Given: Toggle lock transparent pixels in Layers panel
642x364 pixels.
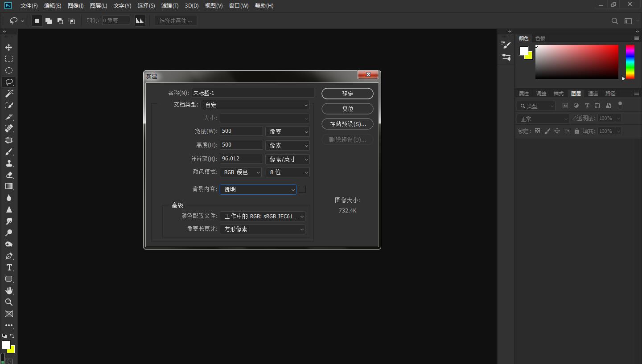Looking at the screenshot, I should pyautogui.click(x=537, y=131).
